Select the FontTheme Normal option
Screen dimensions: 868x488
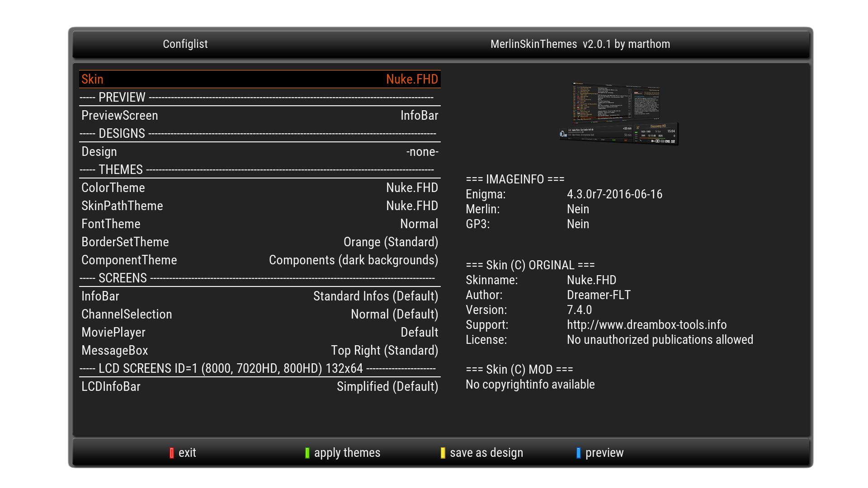click(259, 224)
